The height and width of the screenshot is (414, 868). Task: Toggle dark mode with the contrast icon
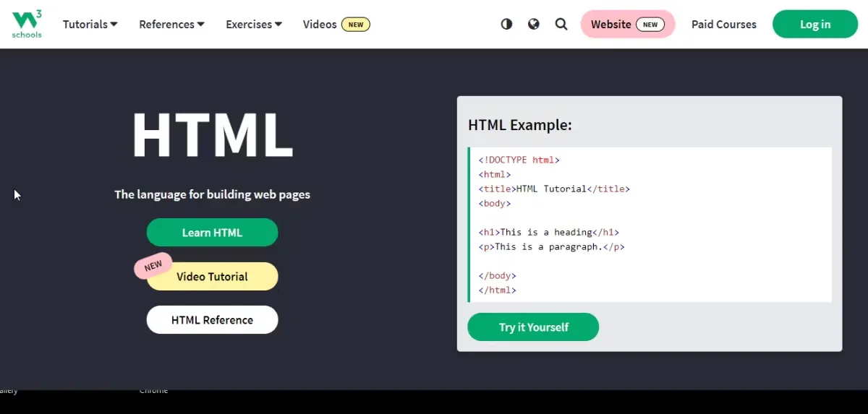(506, 24)
